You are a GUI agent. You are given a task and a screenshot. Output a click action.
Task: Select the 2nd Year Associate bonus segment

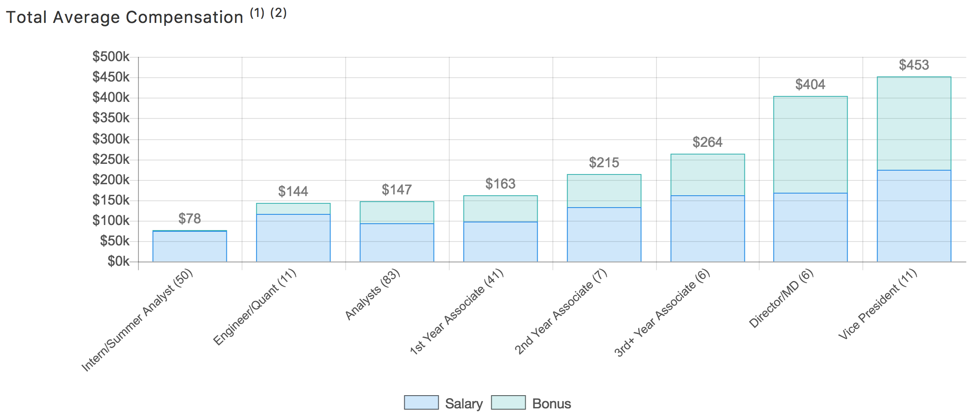[604, 191]
